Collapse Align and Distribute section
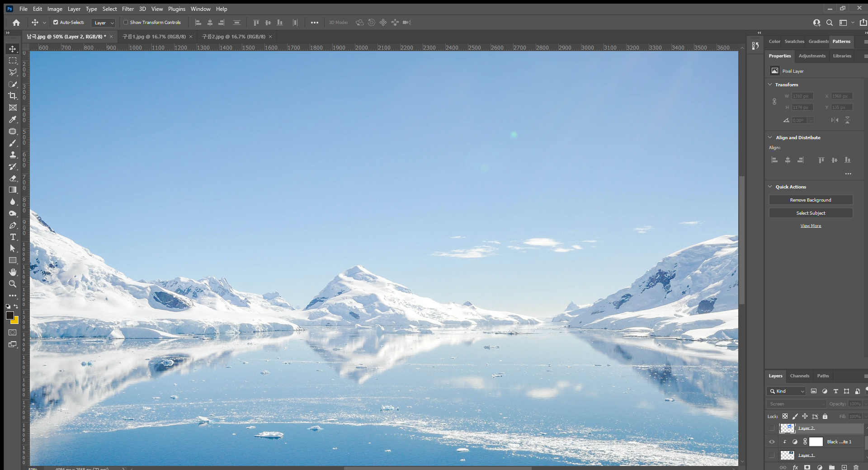868x470 pixels. pos(770,137)
